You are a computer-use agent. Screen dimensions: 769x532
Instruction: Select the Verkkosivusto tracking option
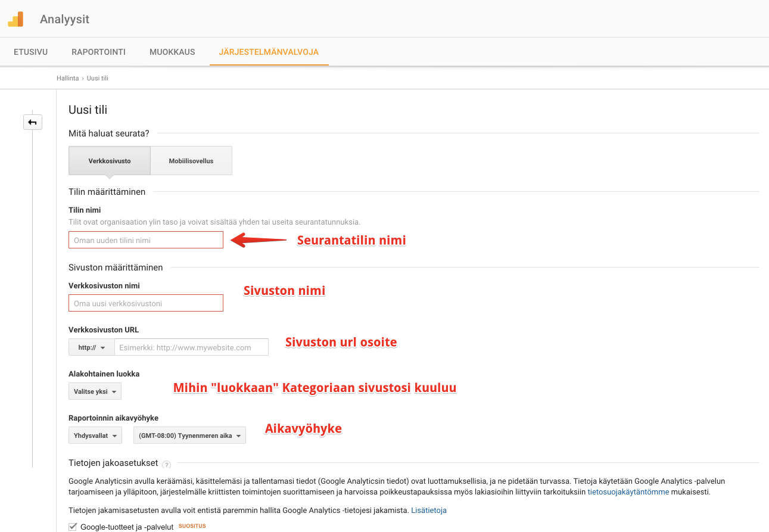[110, 161]
